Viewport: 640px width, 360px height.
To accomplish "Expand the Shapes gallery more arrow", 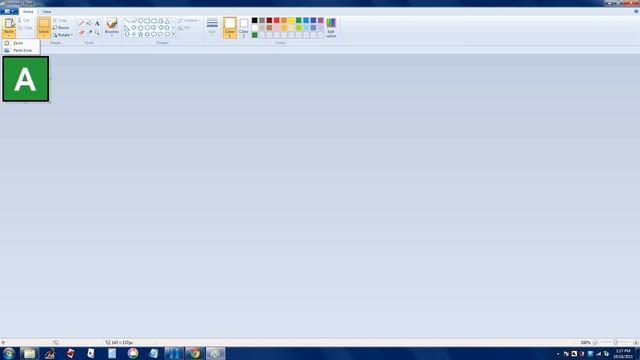I will point(173,35).
